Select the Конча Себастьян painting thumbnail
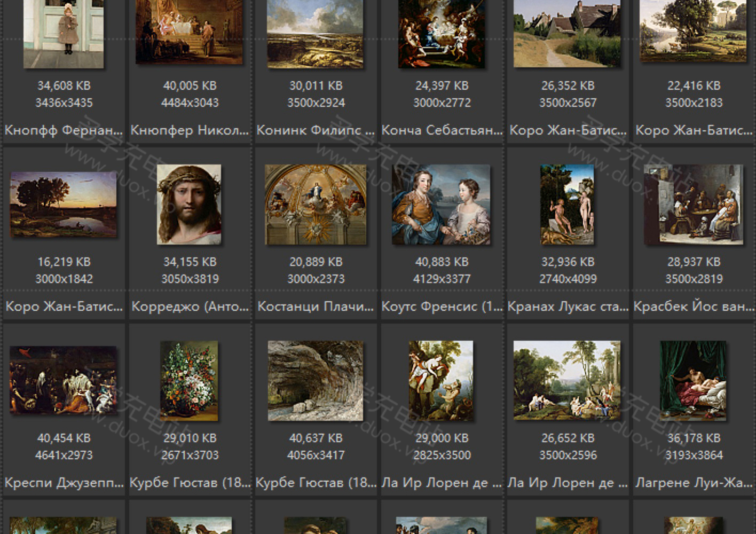Image resolution: width=756 pixels, height=534 pixels. click(x=442, y=33)
